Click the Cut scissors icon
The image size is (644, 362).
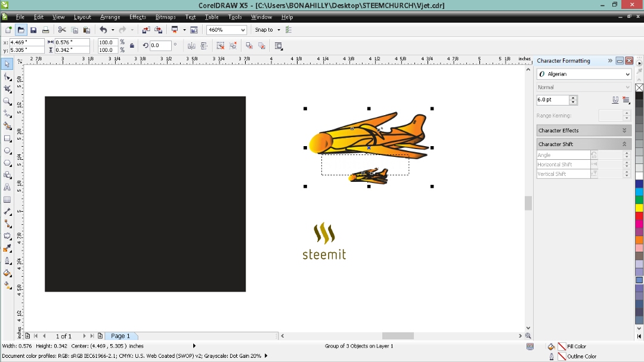click(62, 30)
